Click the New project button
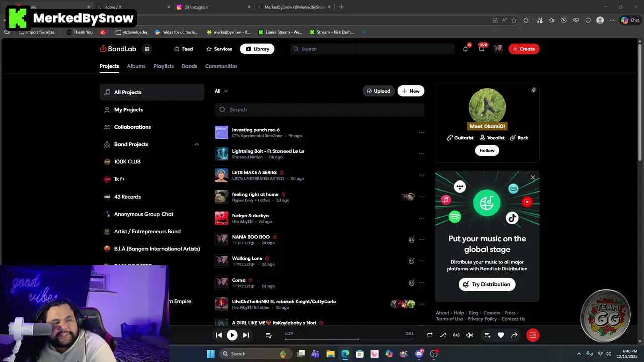 411,91
